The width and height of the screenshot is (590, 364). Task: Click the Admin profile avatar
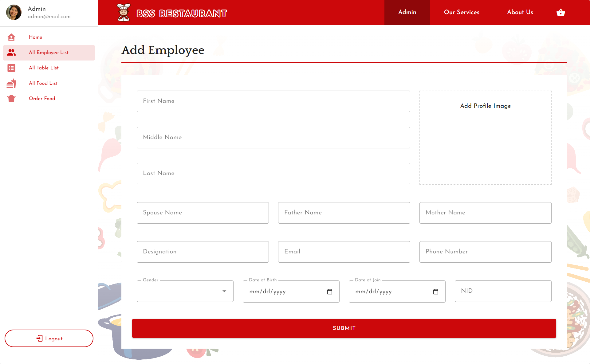14,12
